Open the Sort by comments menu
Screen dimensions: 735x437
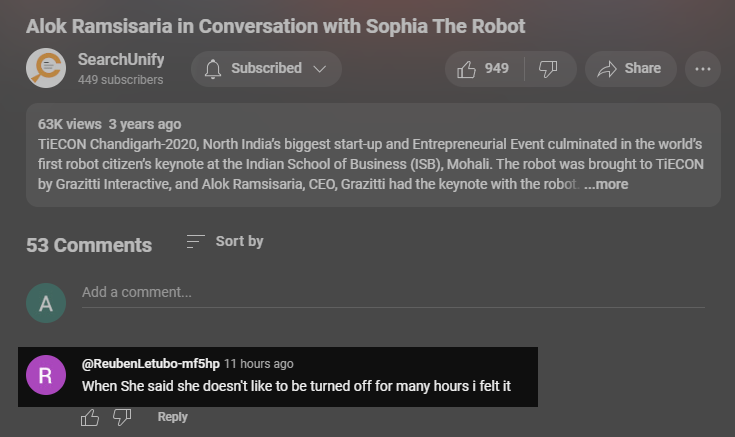(x=225, y=241)
